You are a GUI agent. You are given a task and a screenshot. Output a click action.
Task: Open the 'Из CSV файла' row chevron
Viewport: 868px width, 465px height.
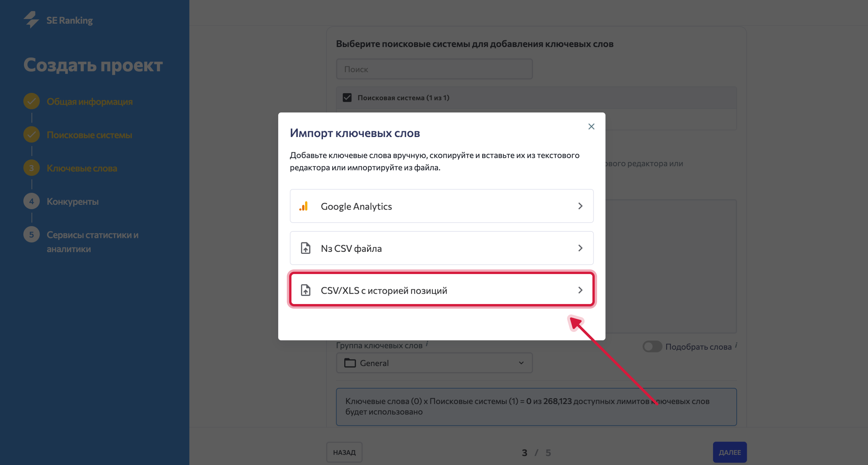point(580,248)
